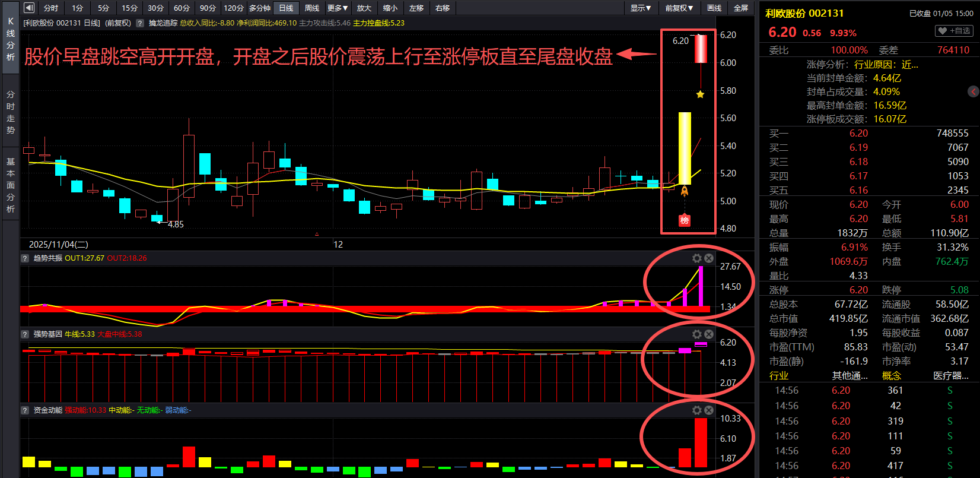Open settings gear of the 资金动能 panel
Viewport: 980px width, 478px height.
[x=697, y=410]
